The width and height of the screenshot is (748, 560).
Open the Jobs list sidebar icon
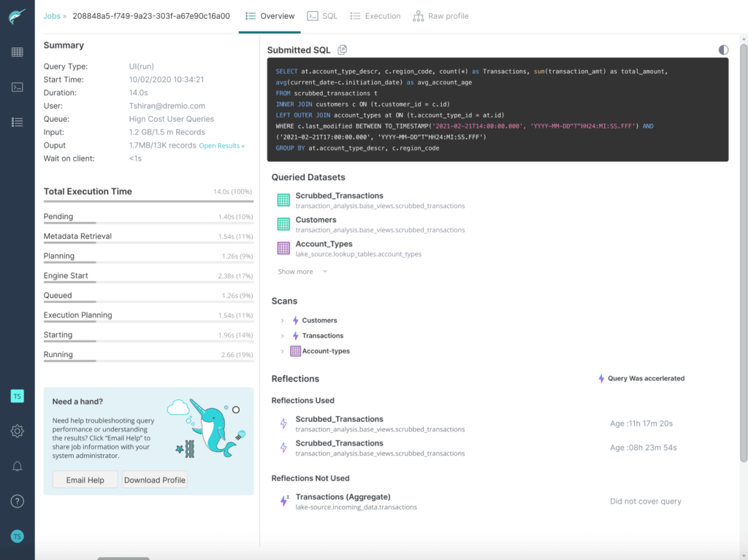point(18,122)
